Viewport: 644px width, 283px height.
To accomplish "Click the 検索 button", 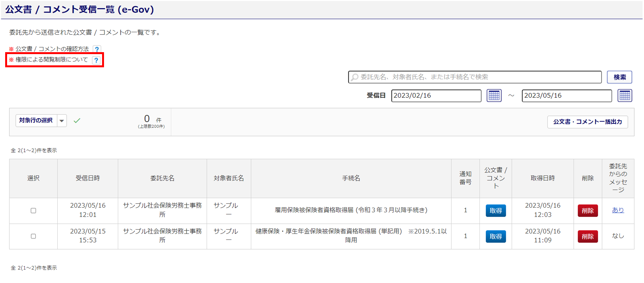I will click(619, 77).
